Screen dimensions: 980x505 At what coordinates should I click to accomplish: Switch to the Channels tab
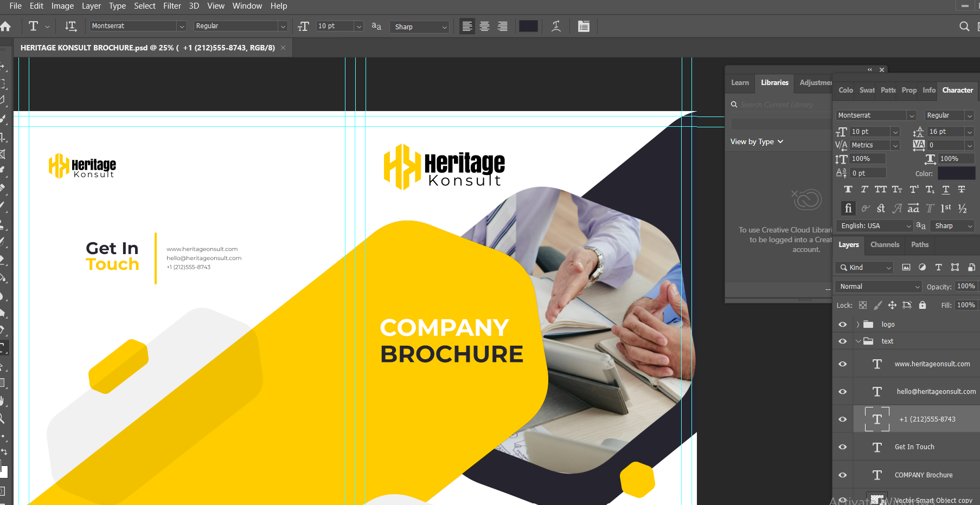tap(885, 245)
